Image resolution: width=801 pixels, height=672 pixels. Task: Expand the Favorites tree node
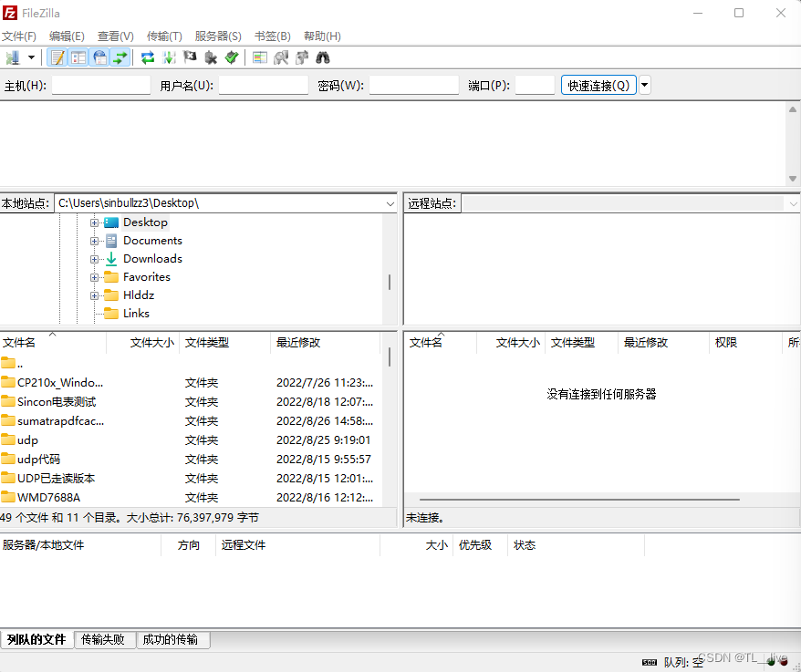pos(94,278)
